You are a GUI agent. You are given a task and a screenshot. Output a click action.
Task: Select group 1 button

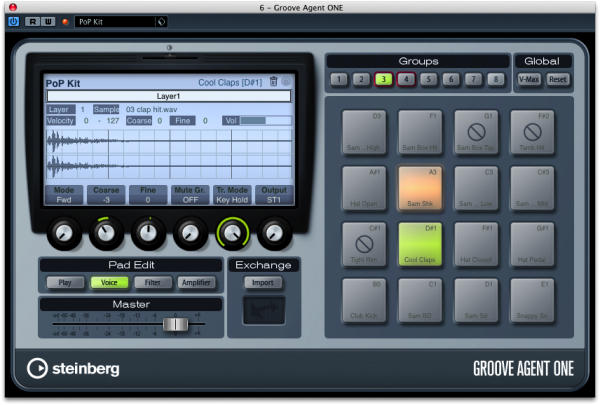pos(339,79)
